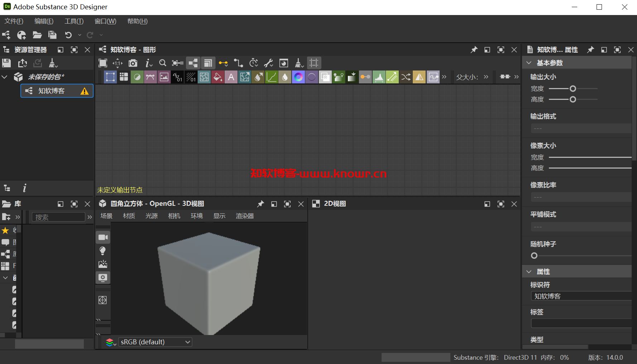637x364 pixels.
Task: Open the 环境 menu in 3D view
Action: coord(197,216)
